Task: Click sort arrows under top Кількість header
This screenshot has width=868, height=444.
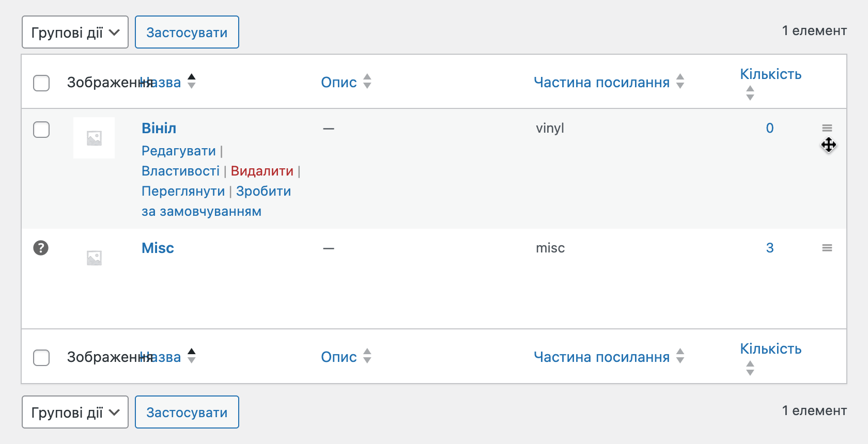Action: (x=750, y=93)
